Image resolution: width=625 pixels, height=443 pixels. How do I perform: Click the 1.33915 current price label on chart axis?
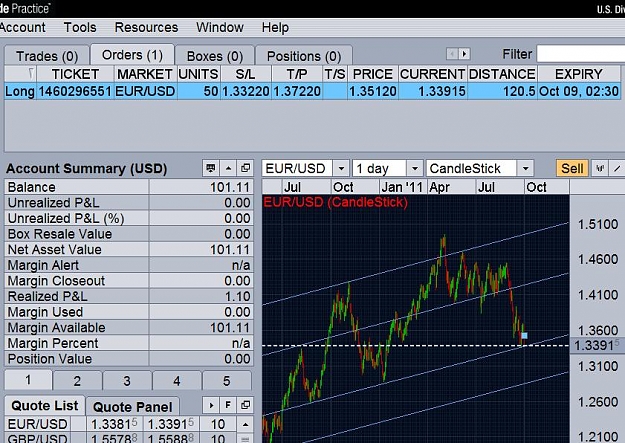[x=597, y=345]
